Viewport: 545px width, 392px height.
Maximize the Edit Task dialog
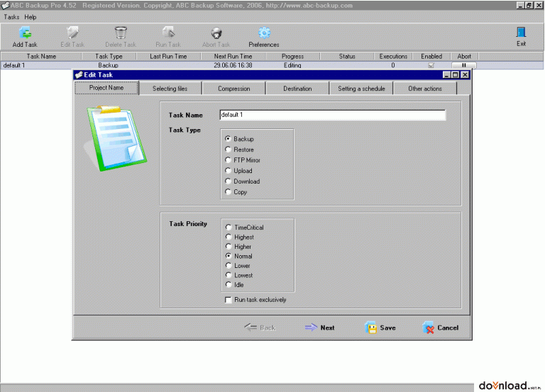click(x=456, y=74)
